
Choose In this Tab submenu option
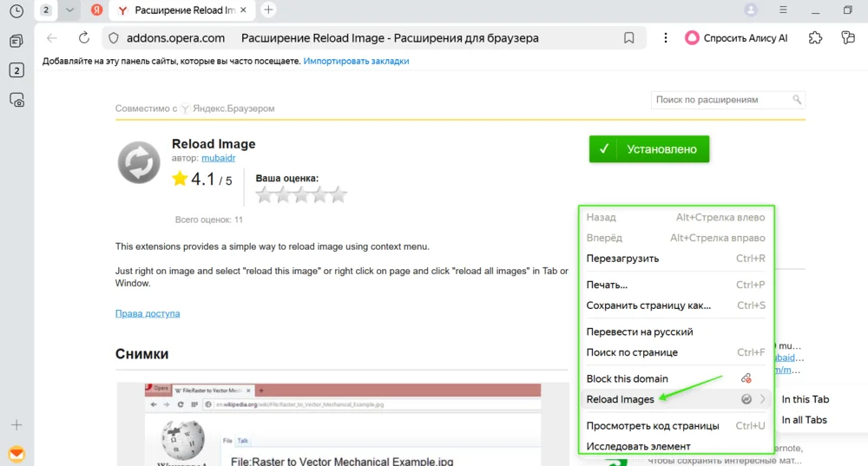[805, 399]
